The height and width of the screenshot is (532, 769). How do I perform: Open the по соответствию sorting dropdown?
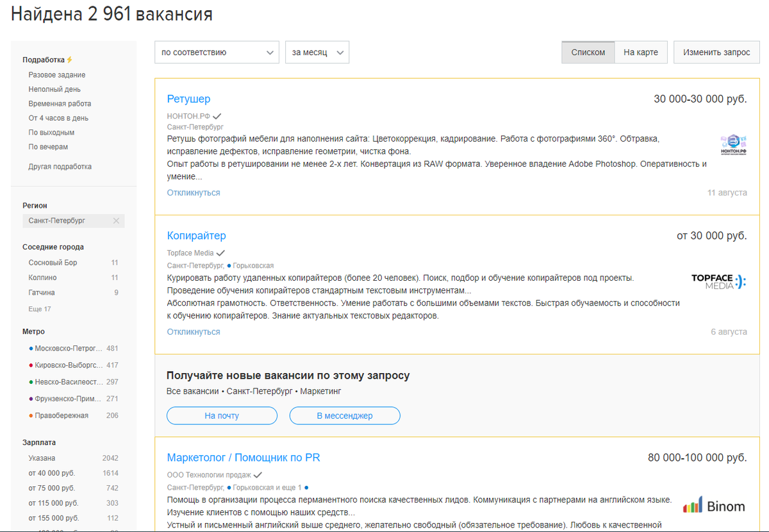(x=216, y=52)
